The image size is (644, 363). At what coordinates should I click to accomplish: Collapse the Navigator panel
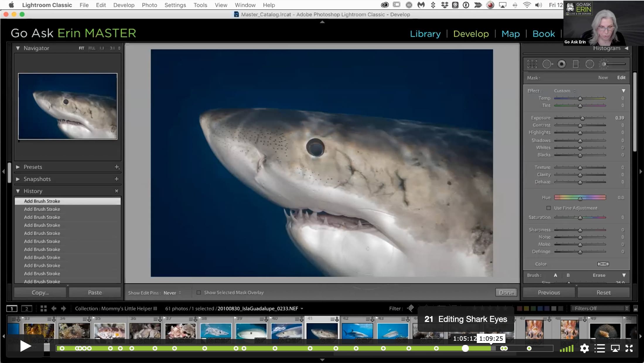click(x=18, y=48)
